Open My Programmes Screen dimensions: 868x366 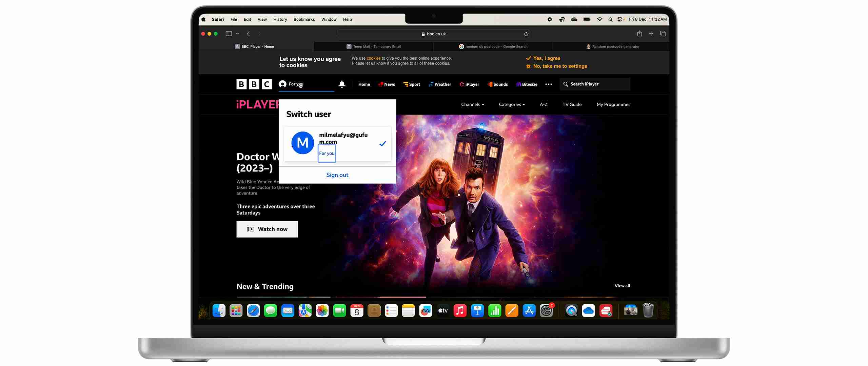coord(613,104)
